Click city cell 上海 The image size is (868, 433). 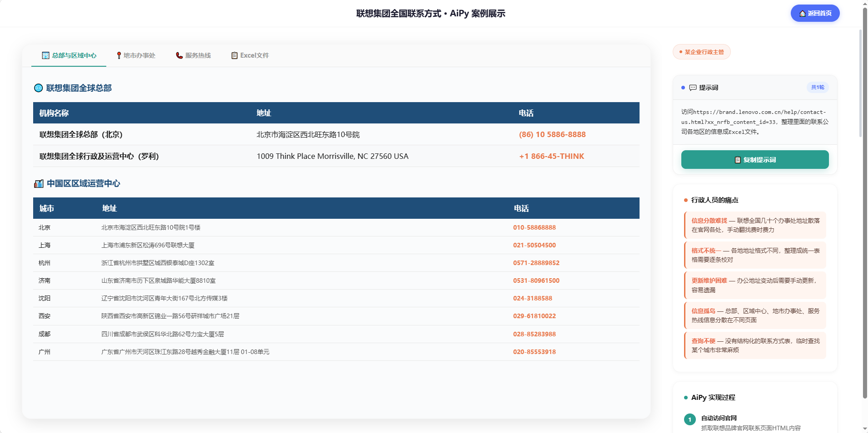click(45, 245)
